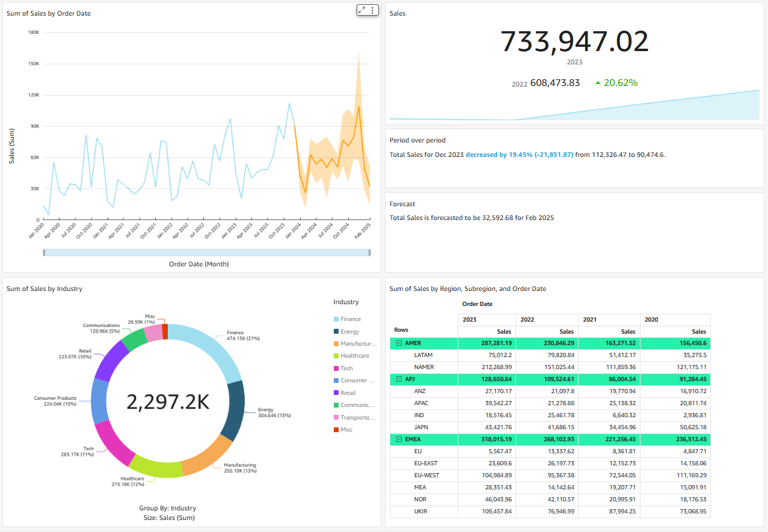Click the 2022 column header in pivot table
Screen dimensions: 768x532
coord(547,320)
